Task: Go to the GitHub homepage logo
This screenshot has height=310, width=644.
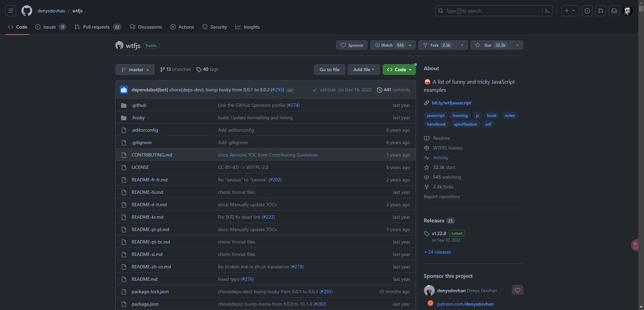Action: point(27,11)
